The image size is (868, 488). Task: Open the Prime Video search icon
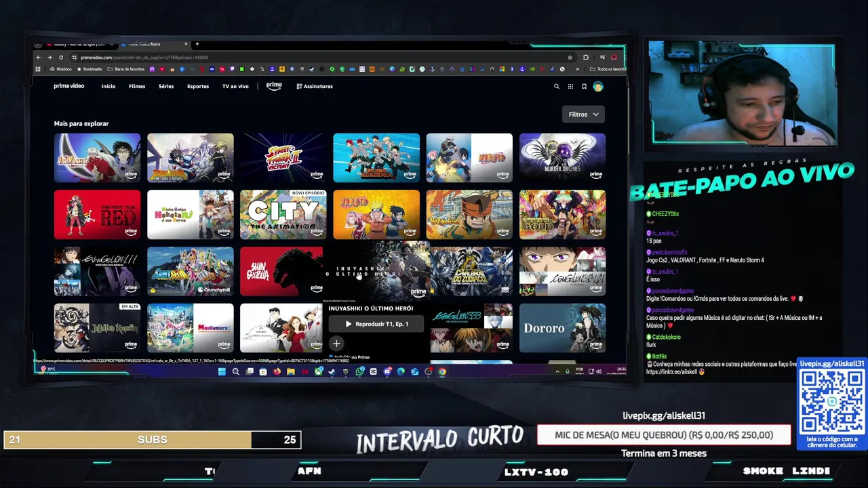click(x=557, y=87)
